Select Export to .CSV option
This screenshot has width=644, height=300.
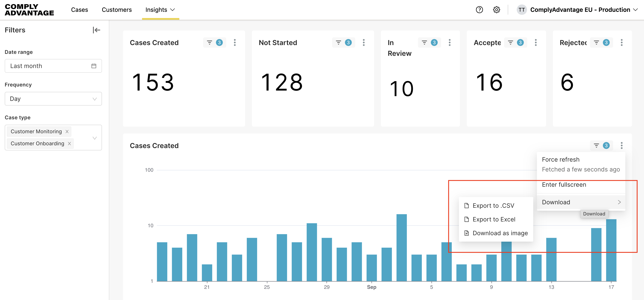pos(493,206)
